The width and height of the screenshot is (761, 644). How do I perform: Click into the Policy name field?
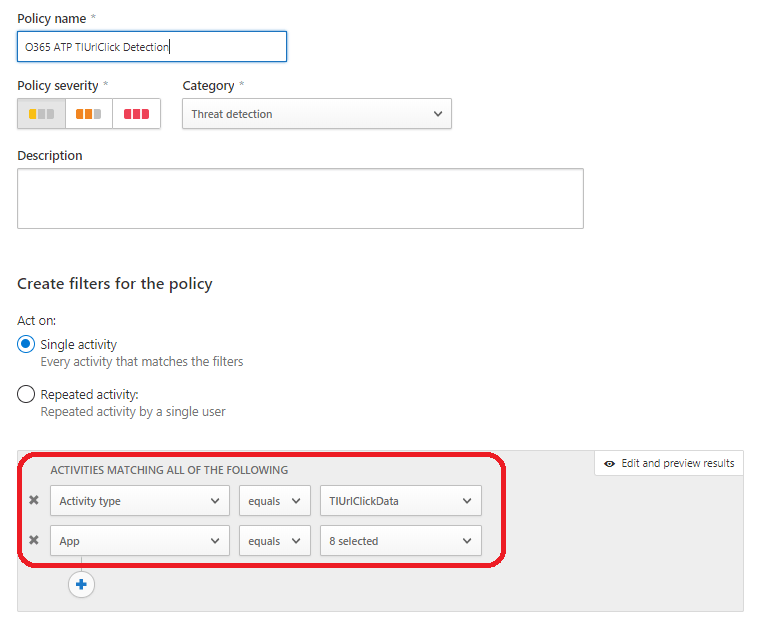[152, 47]
